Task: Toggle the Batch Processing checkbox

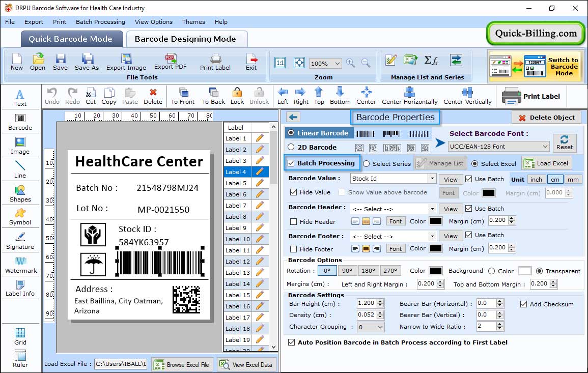Action: point(291,163)
